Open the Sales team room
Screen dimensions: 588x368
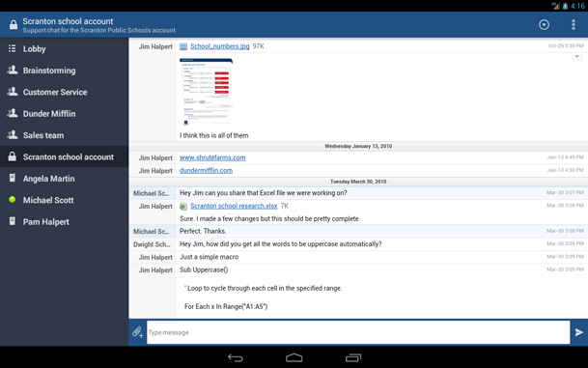(x=64, y=135)
